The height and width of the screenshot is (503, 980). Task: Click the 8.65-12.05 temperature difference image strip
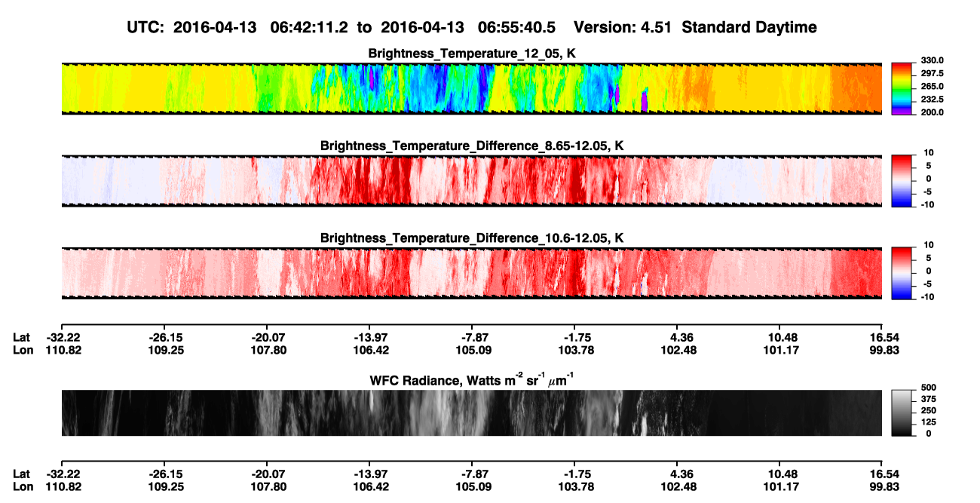472,180
